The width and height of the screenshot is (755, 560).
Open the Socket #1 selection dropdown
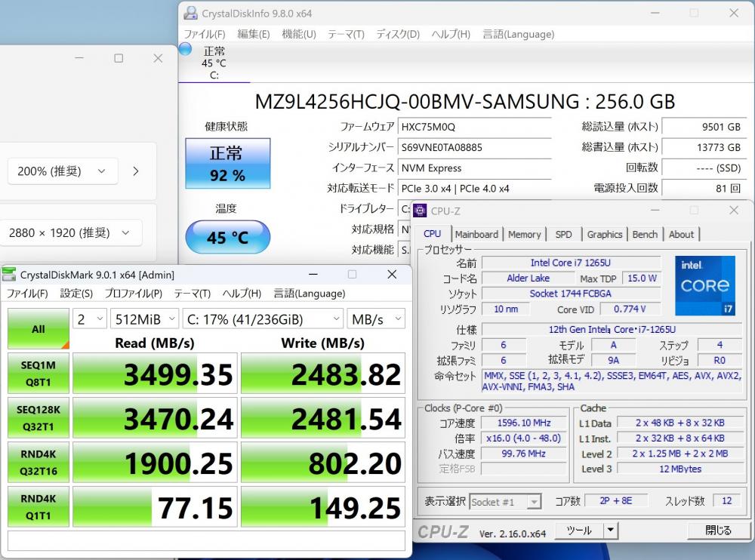click(x=505, y=502)
